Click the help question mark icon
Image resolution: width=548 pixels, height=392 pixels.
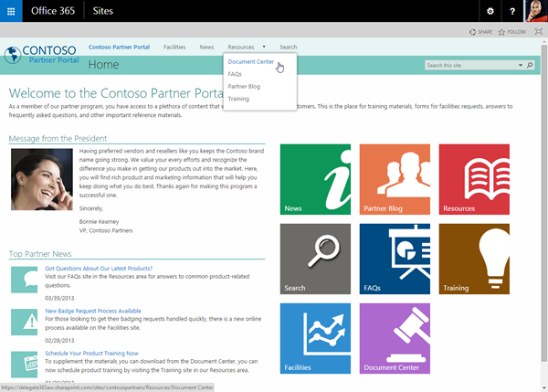pos(512,11)
